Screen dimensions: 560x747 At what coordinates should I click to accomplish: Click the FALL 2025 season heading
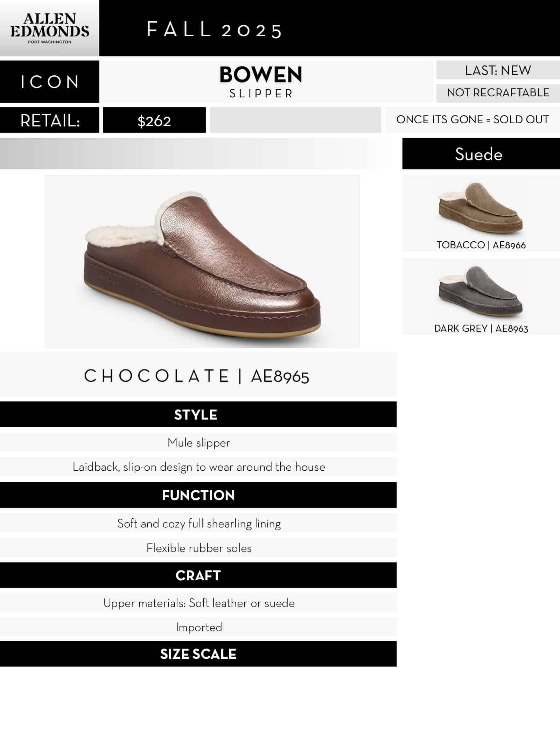click(x=214, y=29)
